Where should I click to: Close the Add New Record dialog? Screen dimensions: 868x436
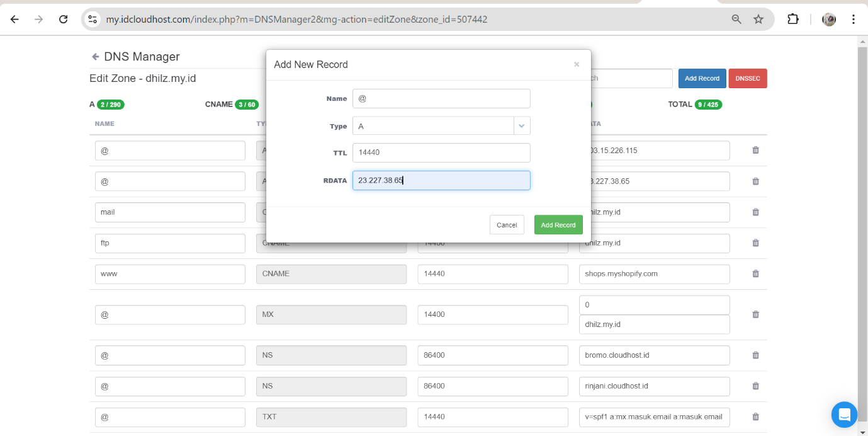point(577,64)
